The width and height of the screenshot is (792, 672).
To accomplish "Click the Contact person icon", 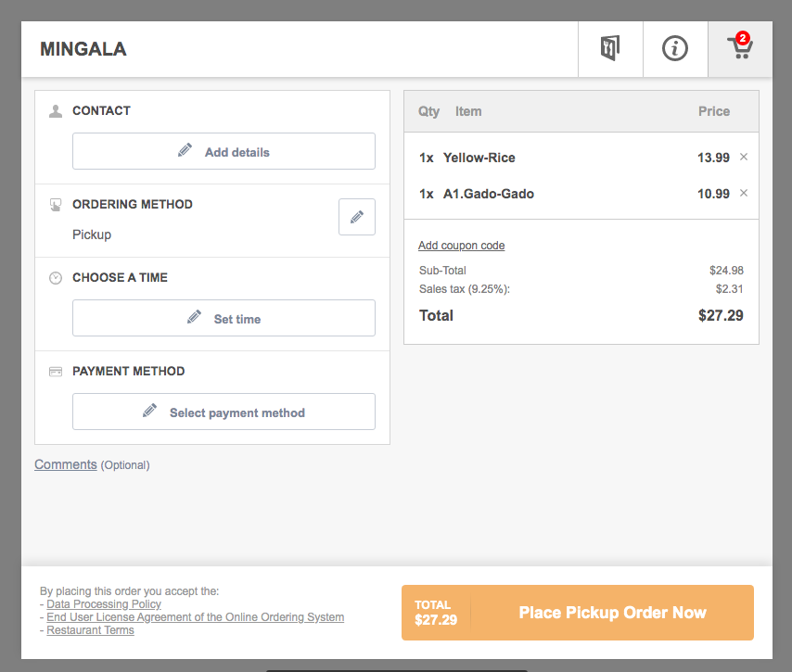I will pyautogui.click(x=56, y=111).
